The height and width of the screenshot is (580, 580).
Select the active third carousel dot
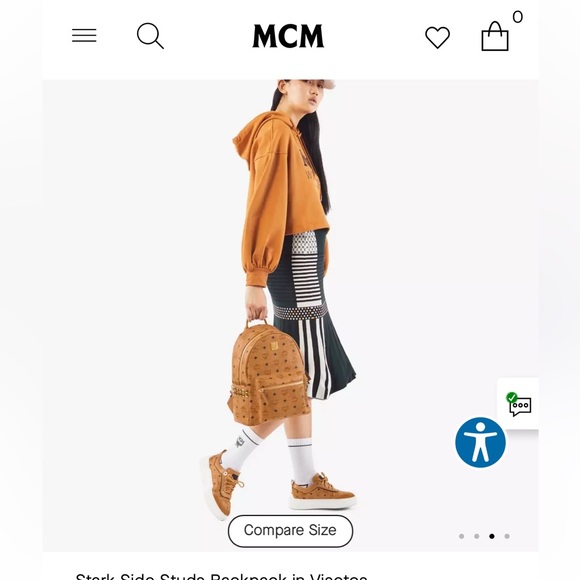point(492,536)
